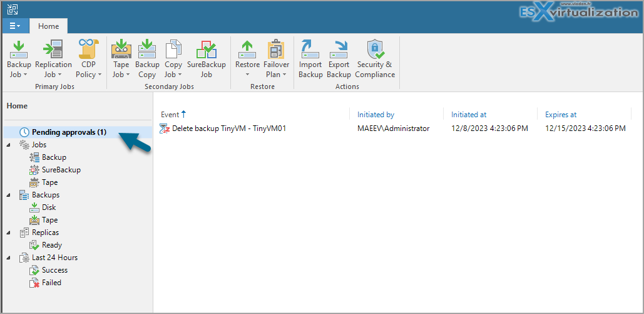Viewport: 644px width, 314px height.
Task: Collapse the Jobs tree node
Action: pos(9,145)
